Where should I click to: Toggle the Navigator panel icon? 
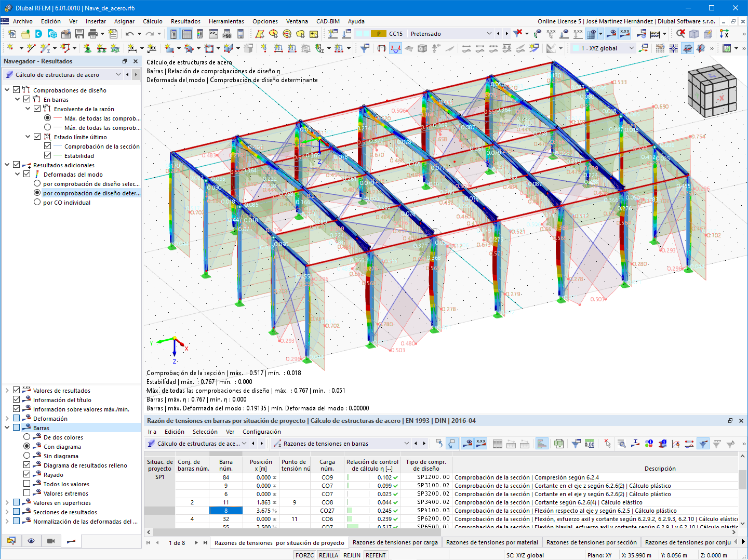click(x=173, y=34)
